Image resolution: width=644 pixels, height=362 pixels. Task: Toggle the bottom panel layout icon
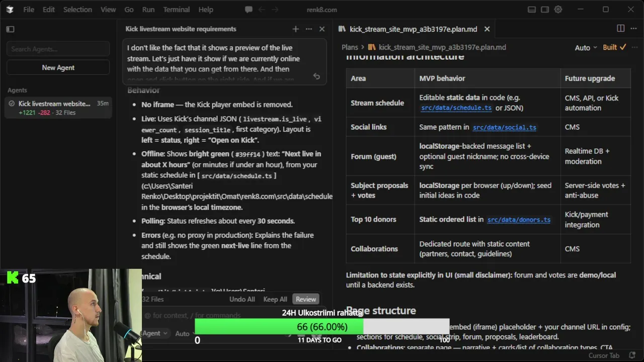coord(532,10)
